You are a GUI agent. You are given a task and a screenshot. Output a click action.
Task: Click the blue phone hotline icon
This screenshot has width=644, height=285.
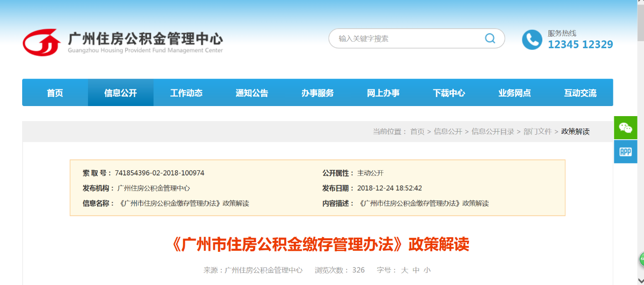point(532,40)
